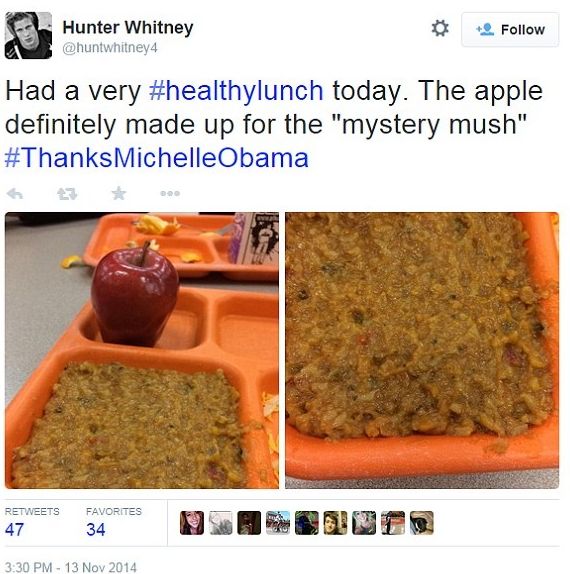Click the first retweeter avatar with red hair

192,523
